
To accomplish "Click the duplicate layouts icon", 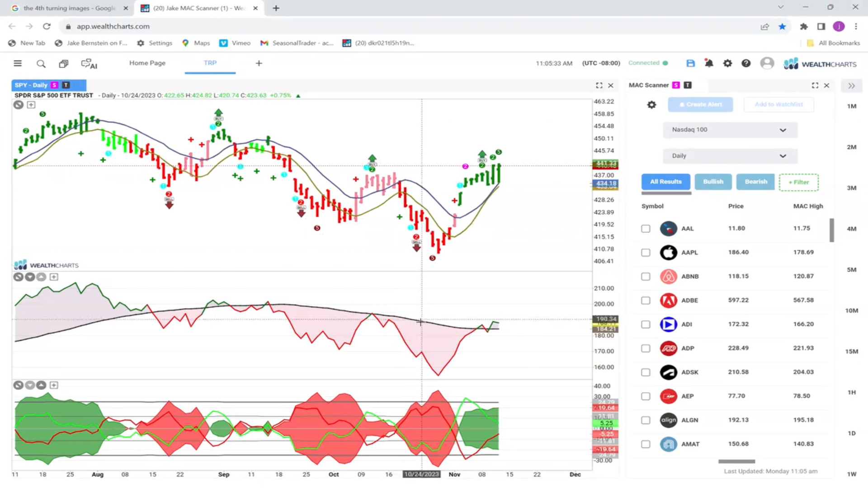I will pos(64,64).
